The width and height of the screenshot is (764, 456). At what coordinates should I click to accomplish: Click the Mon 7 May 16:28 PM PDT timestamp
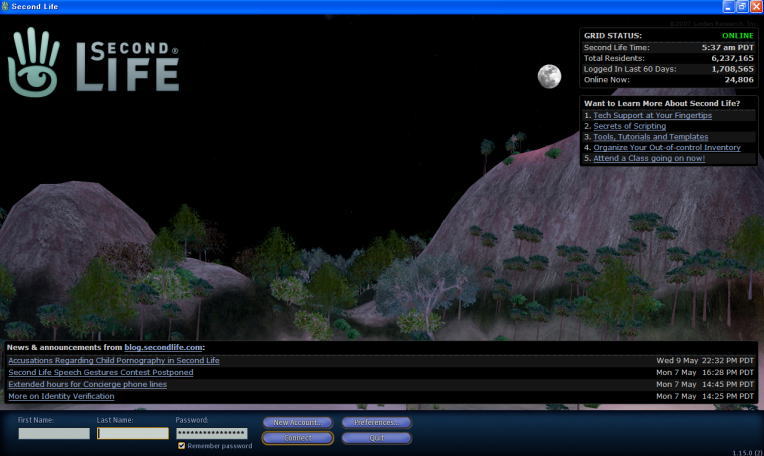[705, 372]
